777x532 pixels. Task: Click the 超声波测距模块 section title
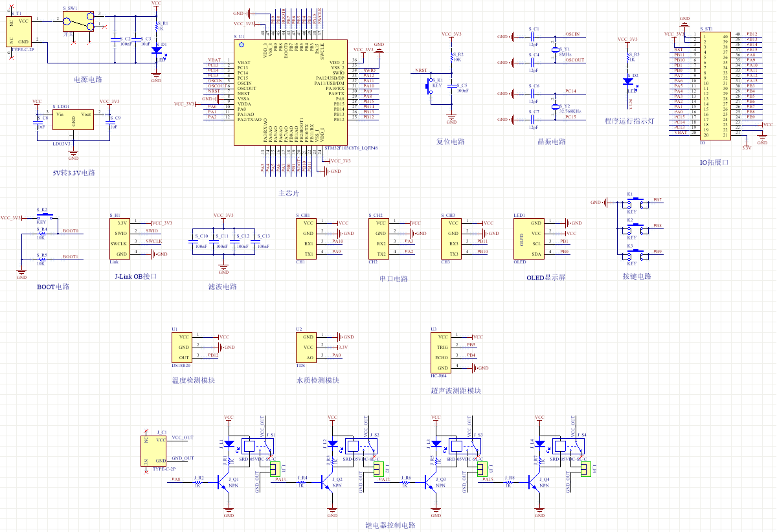[x=456, y=391]
